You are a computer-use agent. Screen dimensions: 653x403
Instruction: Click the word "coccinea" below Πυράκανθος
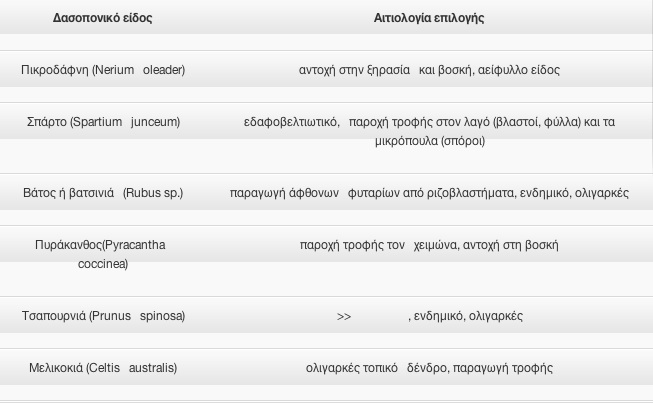pos(103,264)
